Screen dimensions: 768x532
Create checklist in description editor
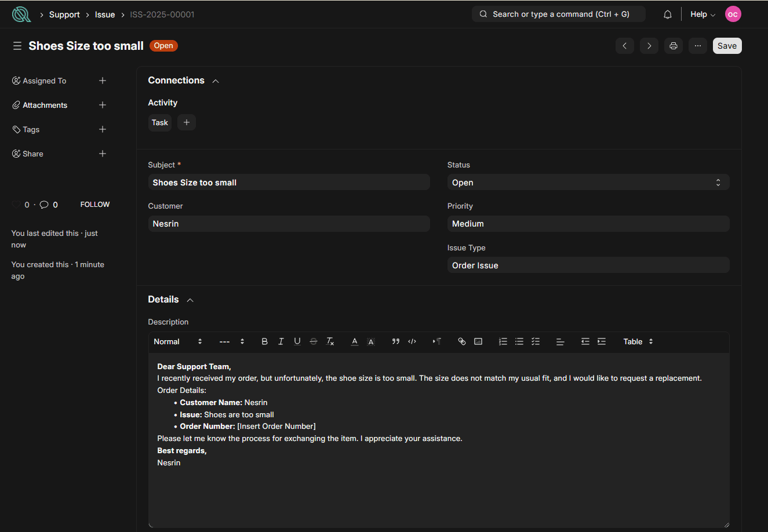coord(536,341)
